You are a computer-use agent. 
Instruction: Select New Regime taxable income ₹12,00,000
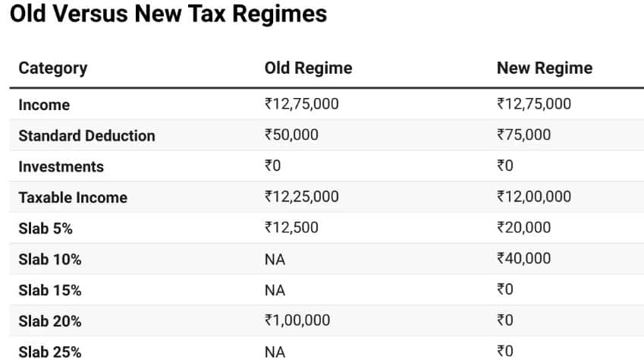click(x=534, y=197)
